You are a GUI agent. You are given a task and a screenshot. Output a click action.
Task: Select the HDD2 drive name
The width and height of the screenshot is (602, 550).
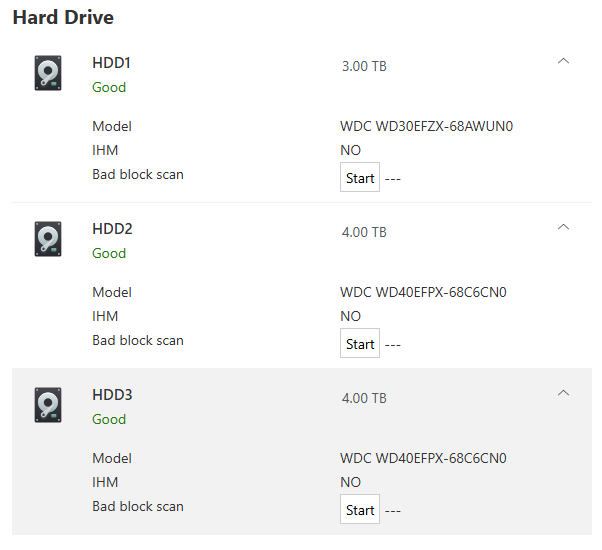112,229
